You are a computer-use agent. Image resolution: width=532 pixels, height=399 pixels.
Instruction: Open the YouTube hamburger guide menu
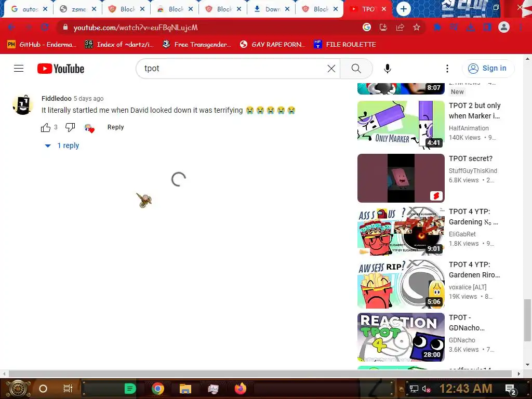tap(19, 69)
